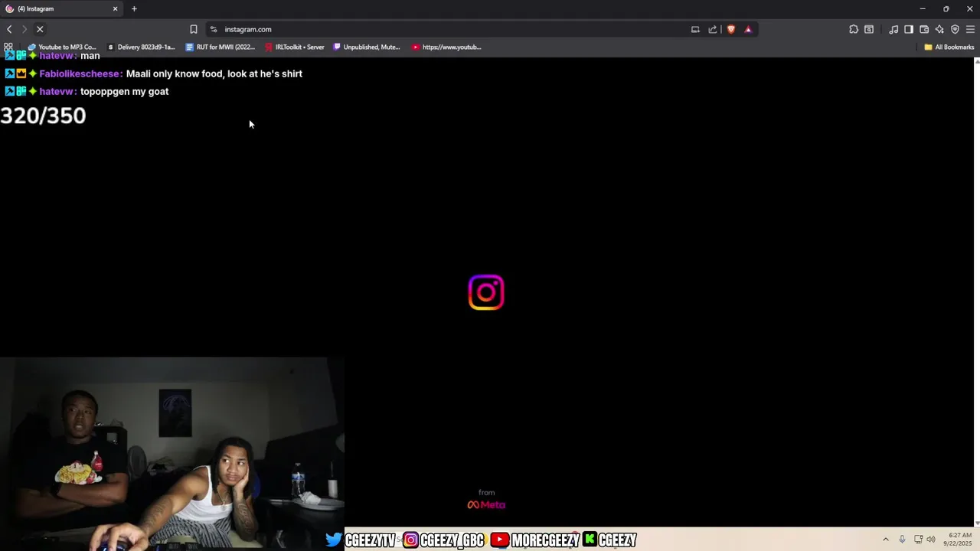Image resolution: width=980 pixels, height=551 pixels.
Task: Open the 6:27 AM clock and date
Action: point(959,540)
